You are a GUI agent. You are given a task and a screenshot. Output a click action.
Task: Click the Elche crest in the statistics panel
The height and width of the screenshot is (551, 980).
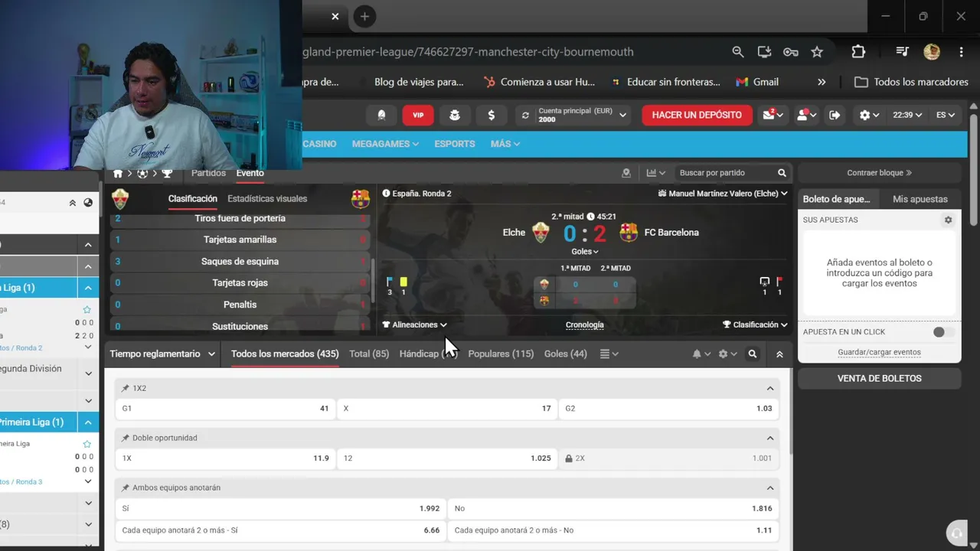click(120, 199)
